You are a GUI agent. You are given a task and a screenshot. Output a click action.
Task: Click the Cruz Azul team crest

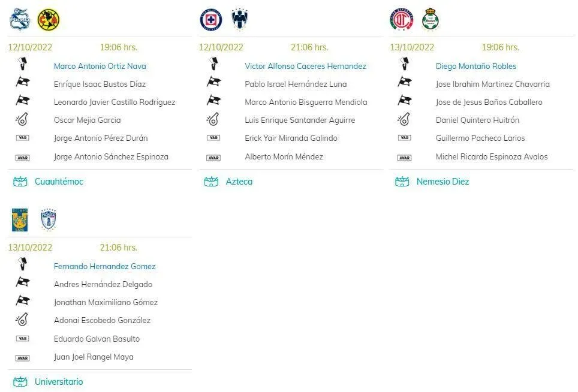211,20
